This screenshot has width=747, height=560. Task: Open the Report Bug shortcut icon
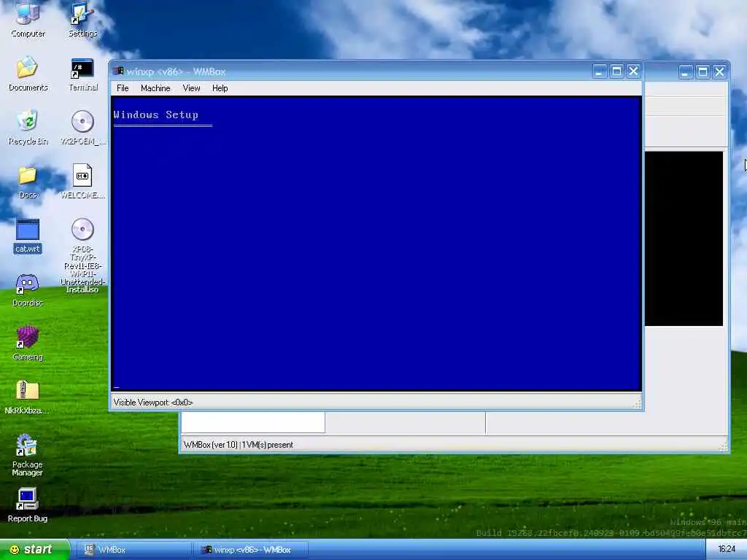tap(27, 506)
